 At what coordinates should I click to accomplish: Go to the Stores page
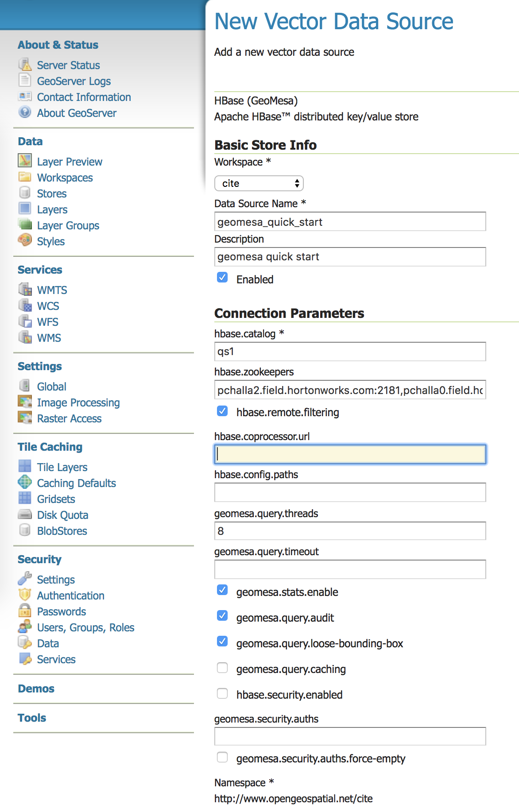(52, 193)
